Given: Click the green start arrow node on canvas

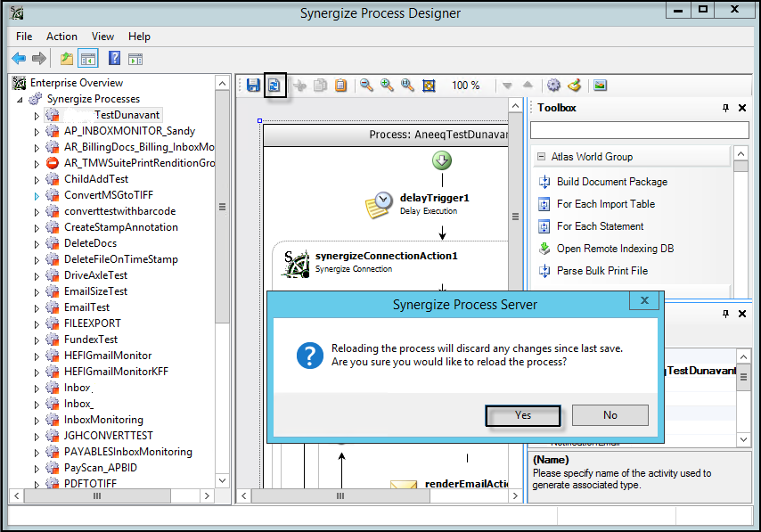Looking at the screenshot, I should [x=442, y=160].
